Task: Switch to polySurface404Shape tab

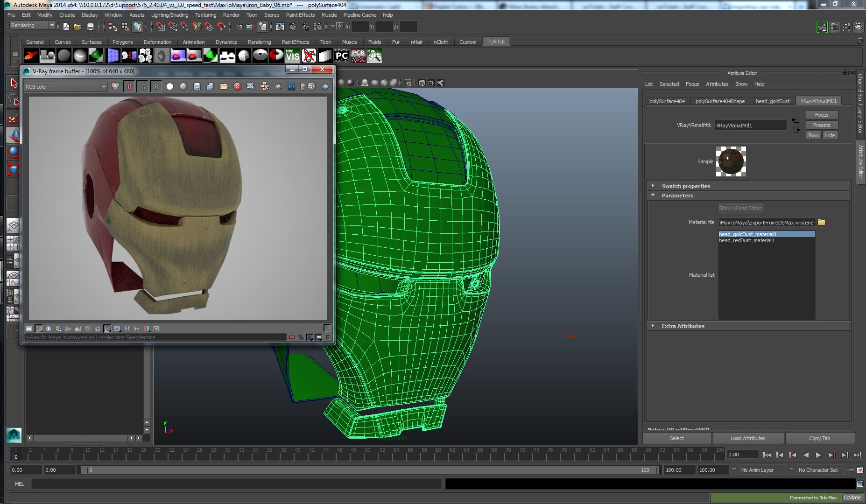Action: [720, 101]
